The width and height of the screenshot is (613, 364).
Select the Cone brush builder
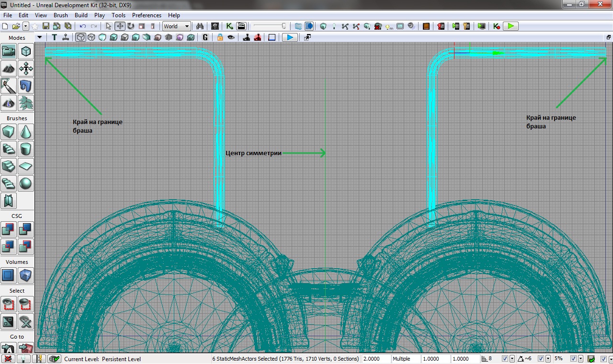click(x=25, y=131)
